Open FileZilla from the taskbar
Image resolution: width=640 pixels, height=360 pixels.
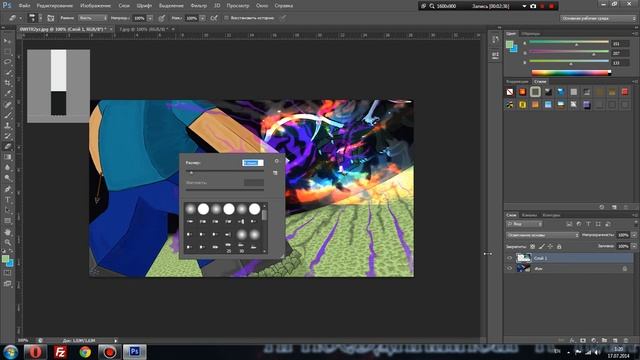pyautogui.click(x=60, y=352)
